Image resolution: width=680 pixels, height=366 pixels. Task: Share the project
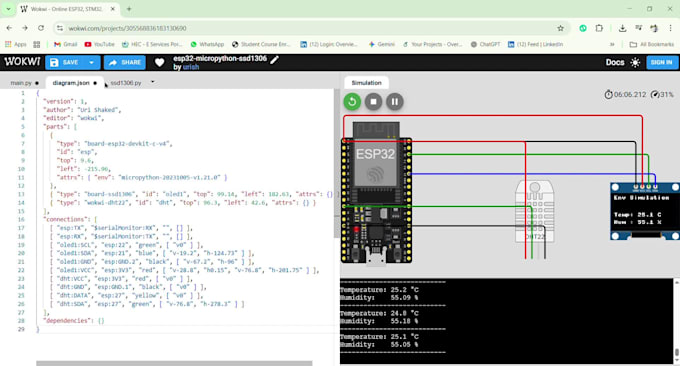[125, 62]
